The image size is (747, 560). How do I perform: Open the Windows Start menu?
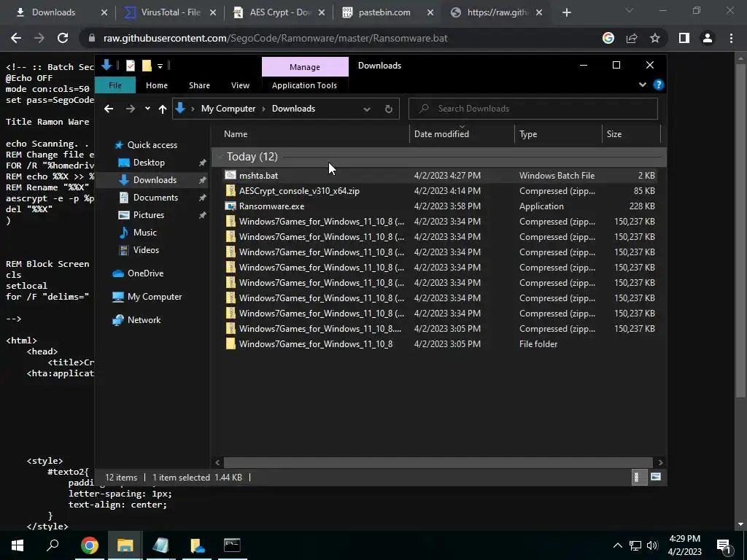point(18,545)
